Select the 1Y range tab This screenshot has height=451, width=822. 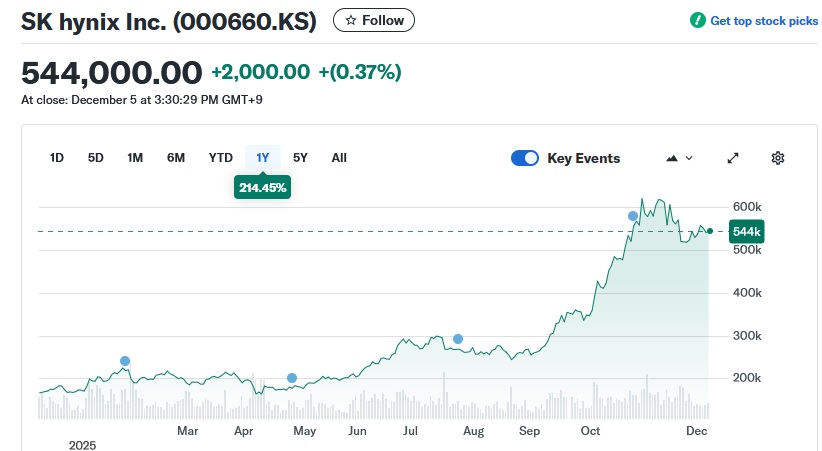263,158
